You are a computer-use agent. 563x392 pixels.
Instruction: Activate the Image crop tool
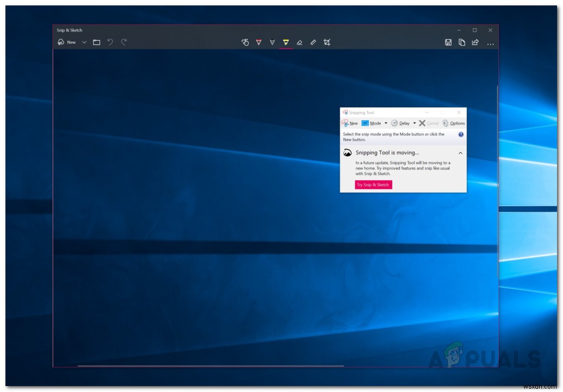click(x=326, y=42)
